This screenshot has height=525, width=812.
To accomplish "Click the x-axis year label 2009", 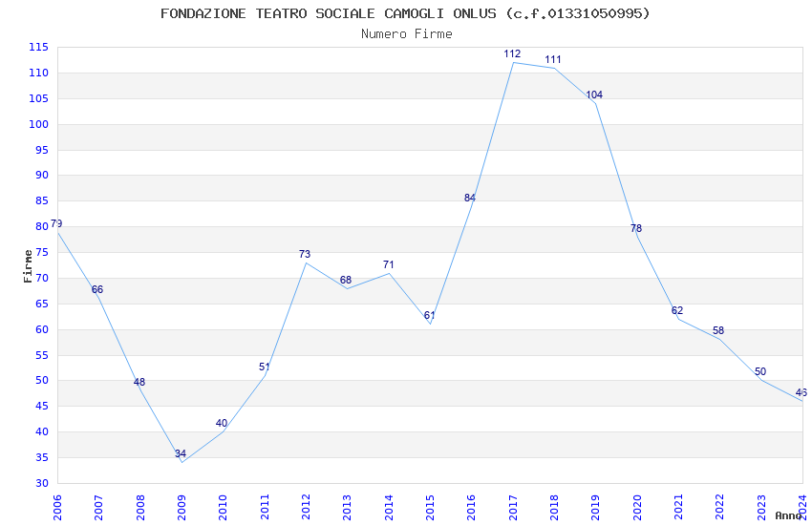I will (182, 507).
